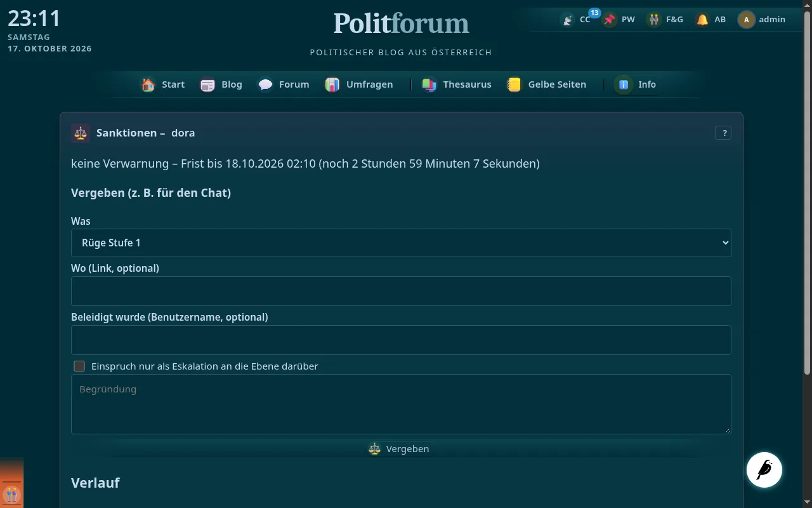Click the date 17. Oktober 2026
812x508 pixels.
point(49,49)
